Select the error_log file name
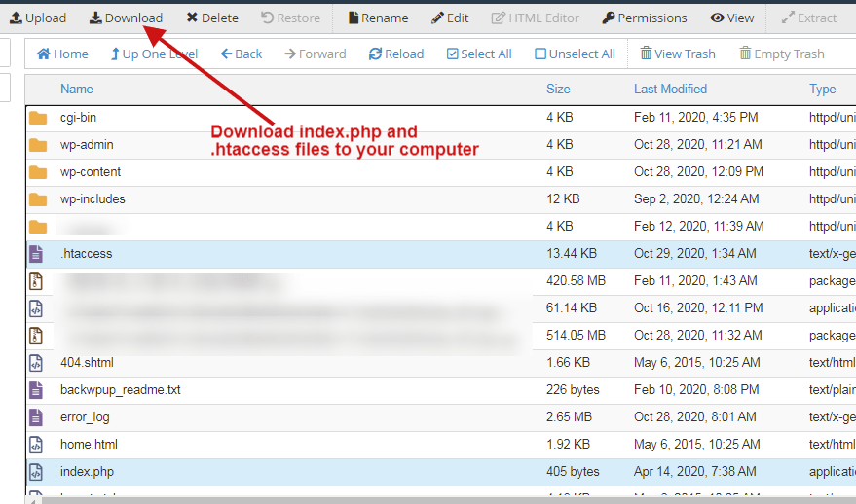This screenshot has height=504, width=856. (85, 417)
